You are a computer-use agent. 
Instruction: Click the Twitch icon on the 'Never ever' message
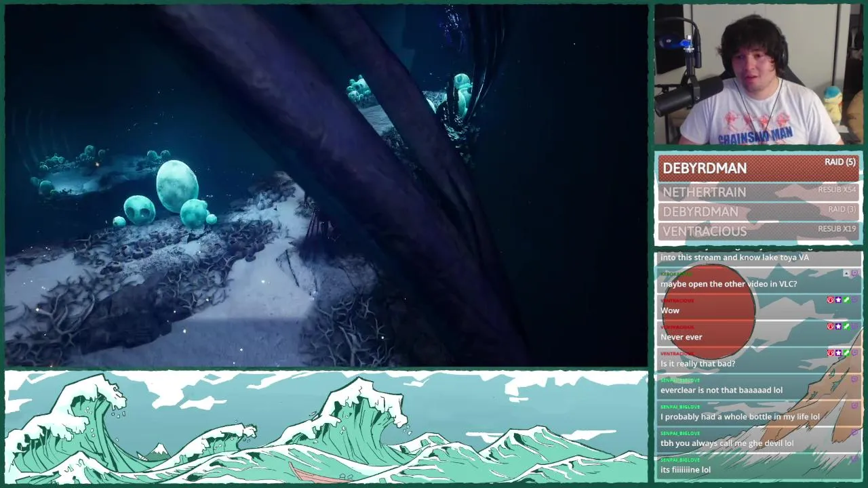coord(854,326)
